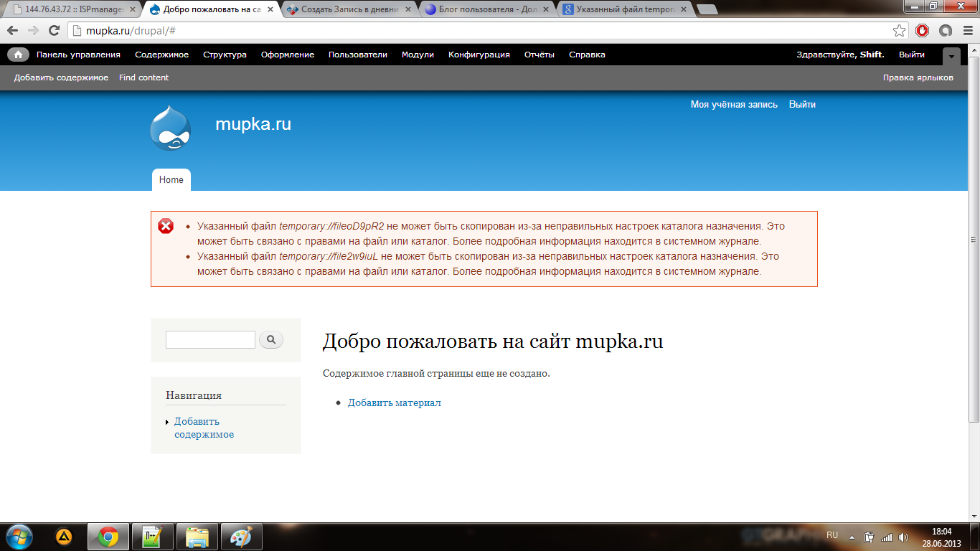Click the page vertical scrollbar
The image size is (980, 551).
tap(974, 287)
